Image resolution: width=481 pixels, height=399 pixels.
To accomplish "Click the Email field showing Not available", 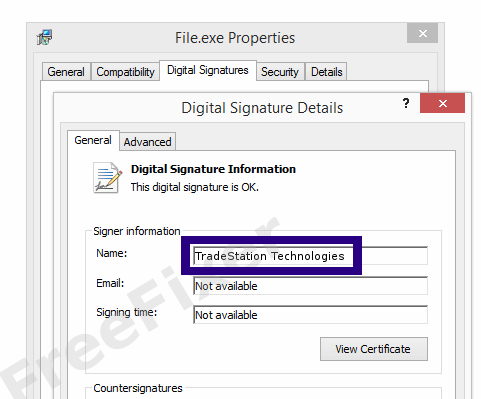I will coord(310,286).
